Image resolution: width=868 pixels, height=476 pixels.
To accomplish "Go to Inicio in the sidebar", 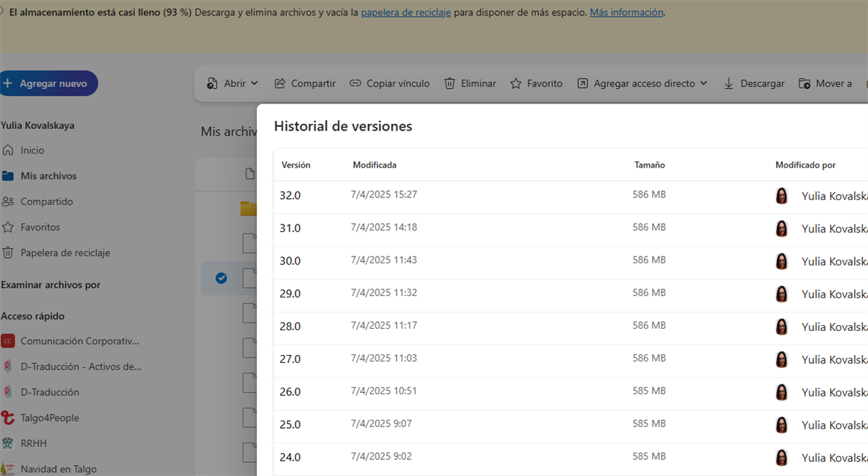I will (x=32, y=150).
